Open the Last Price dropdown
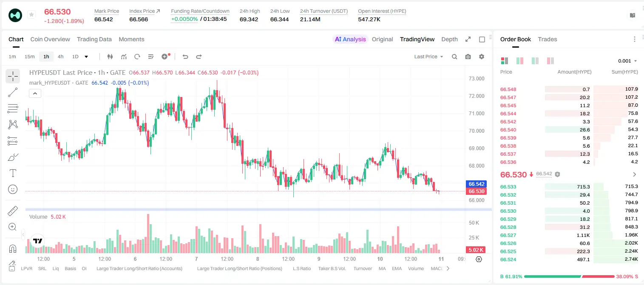Screen dimensions: 644x285 coord(428,57)
